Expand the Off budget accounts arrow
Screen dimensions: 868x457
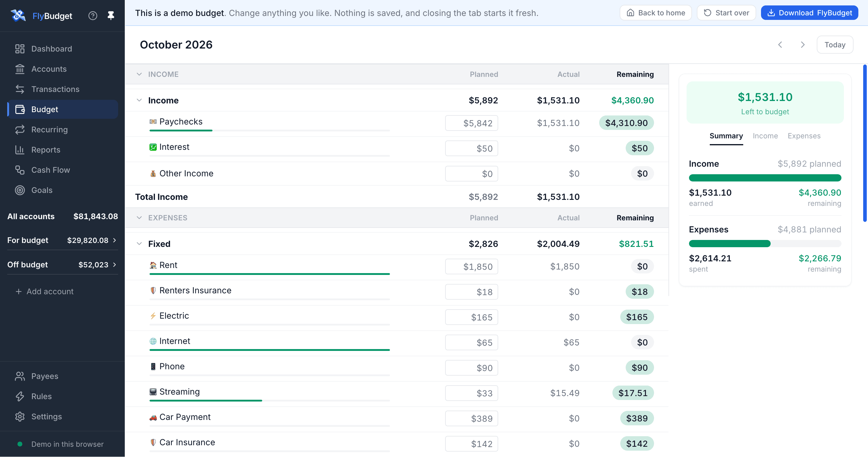click(115, 265)
